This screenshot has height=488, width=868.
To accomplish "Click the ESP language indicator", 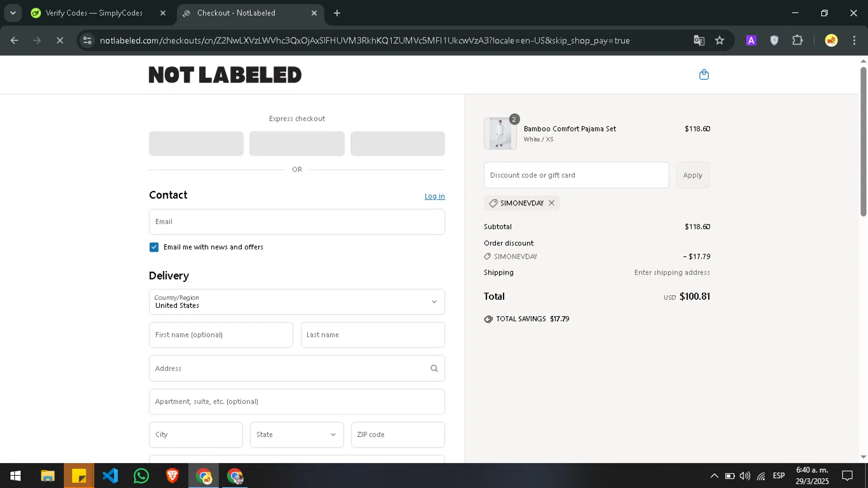I will pyautogui.click(x=779, y=476).
